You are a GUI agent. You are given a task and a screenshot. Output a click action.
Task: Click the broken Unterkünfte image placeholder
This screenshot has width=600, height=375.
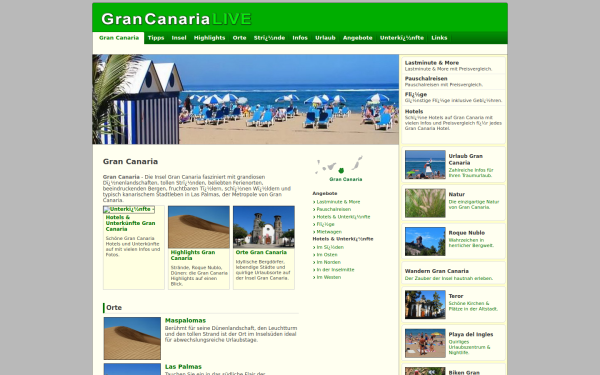[x=129, y=209]
